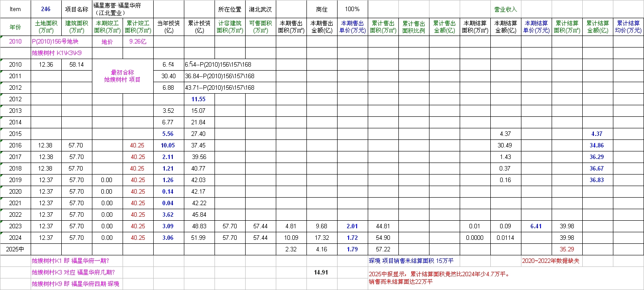This screenshot has width=644, height=290.
Task: Select the 2017 yearly investment '2.11'
Action: (x=169, y=157)
